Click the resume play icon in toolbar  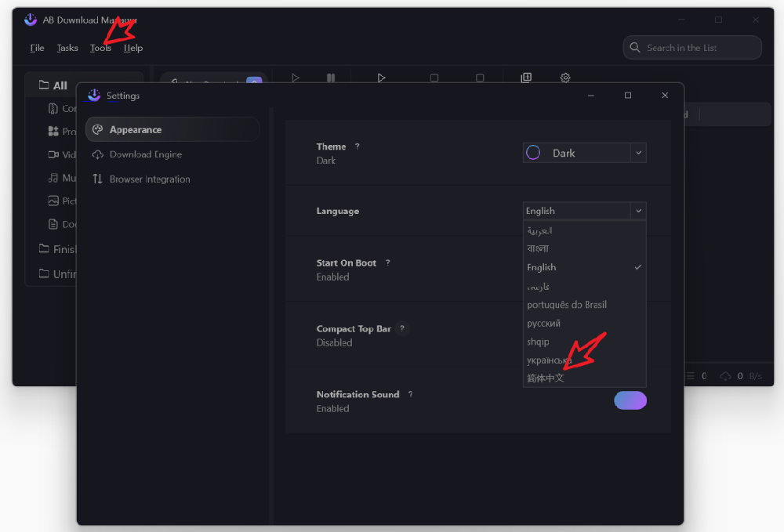point(296,78)
